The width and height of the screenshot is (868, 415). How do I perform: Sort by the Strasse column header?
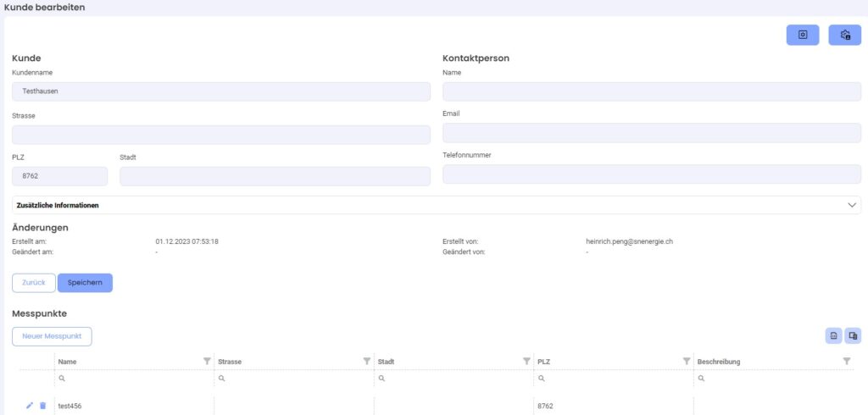point(230,362)
